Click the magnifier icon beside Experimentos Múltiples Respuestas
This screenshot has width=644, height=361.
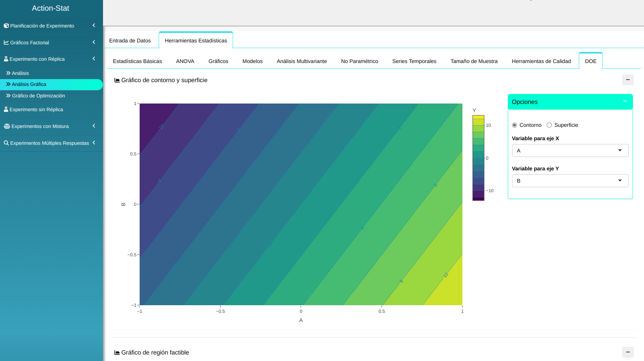click(x=6, y=143)
